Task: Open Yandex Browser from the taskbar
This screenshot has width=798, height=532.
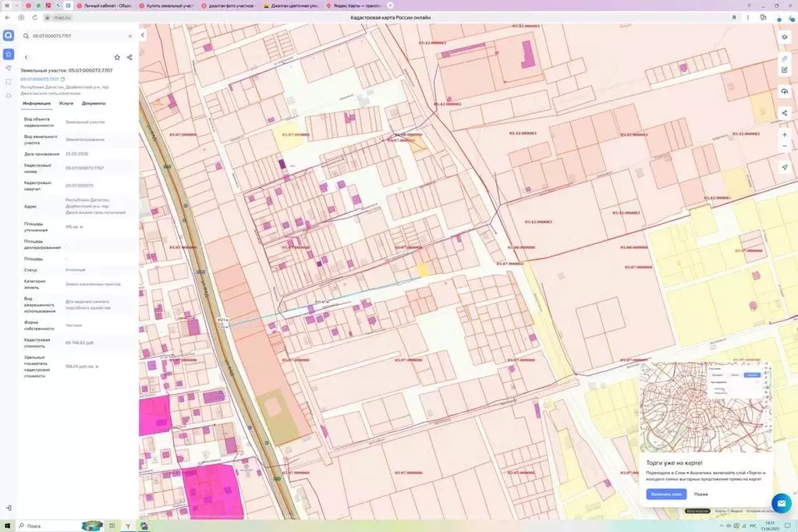Action: pos(128,526)
